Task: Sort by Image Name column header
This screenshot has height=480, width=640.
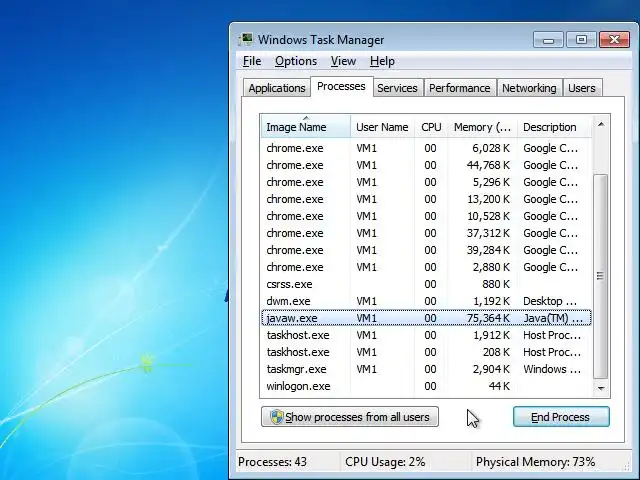Action: coord(305,127)
